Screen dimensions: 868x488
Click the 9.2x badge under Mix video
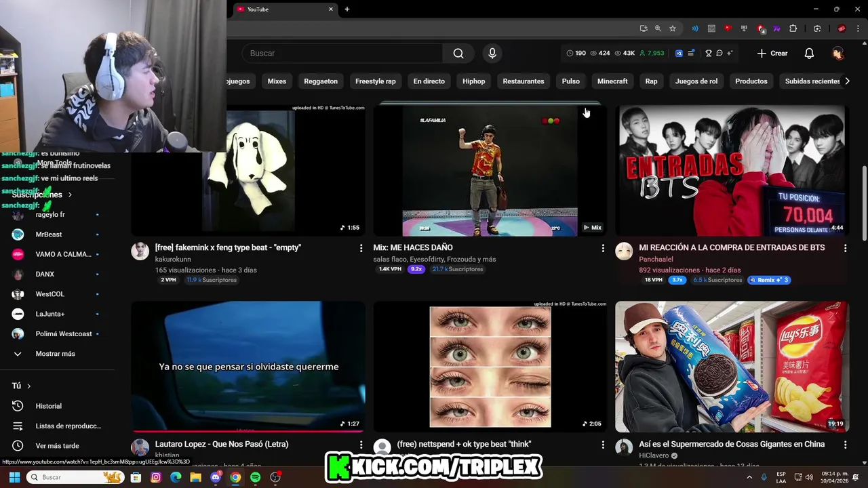416,269
